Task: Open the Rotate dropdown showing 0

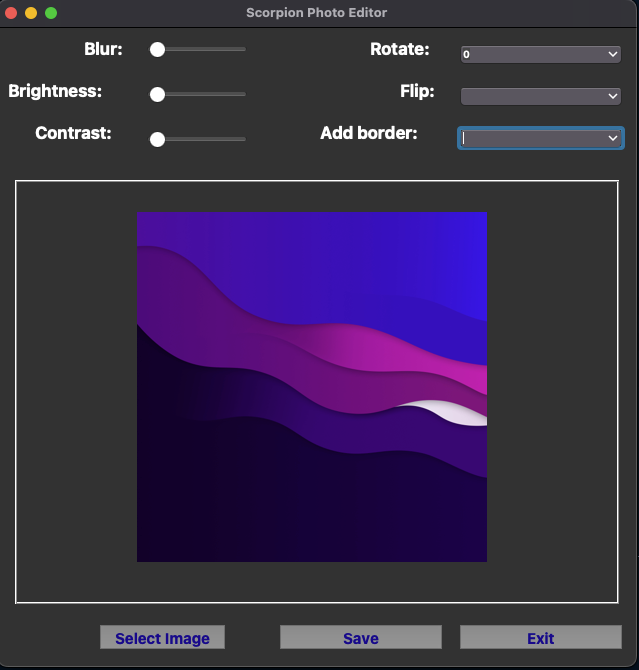Action: (x=540, y=54)
